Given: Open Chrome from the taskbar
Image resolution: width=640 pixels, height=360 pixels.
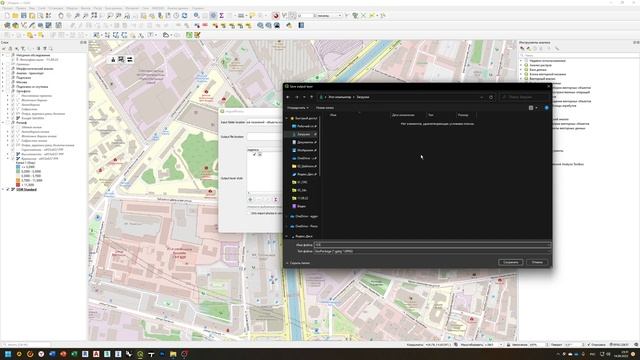Looking at the screenshot, I should [19, 354].
